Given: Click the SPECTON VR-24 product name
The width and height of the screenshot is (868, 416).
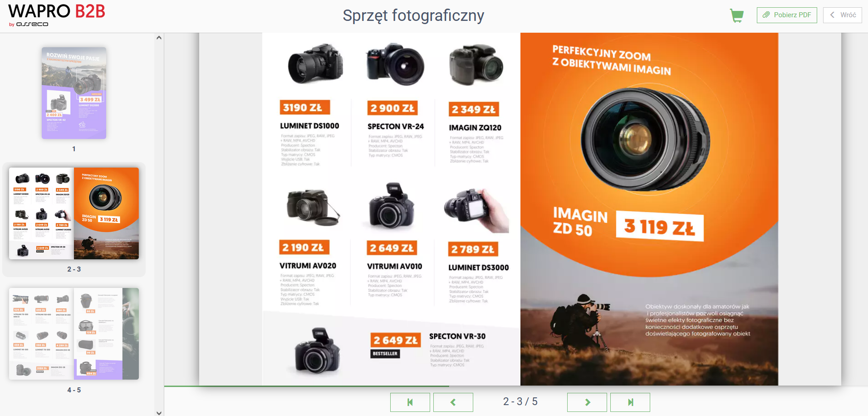Looking at the screenshot, I should (396, 127).
